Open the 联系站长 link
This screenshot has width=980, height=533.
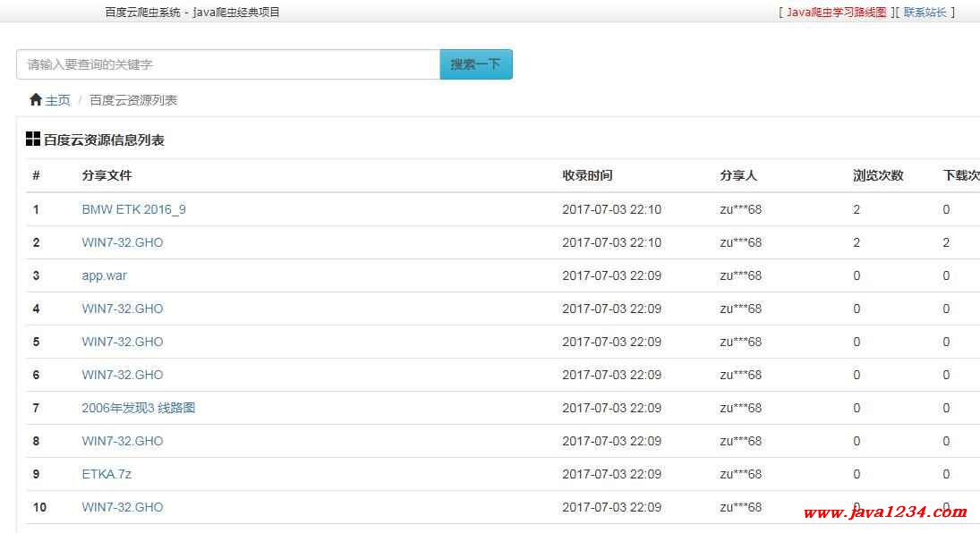point(925,12)
